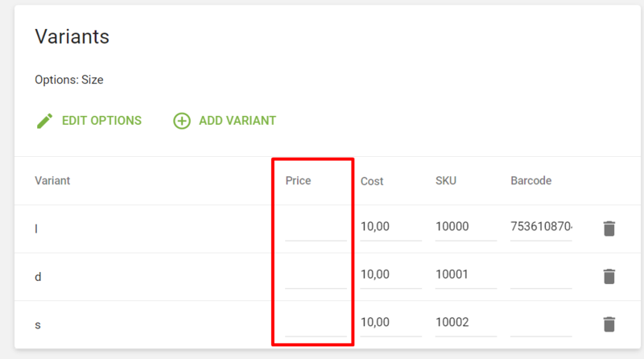Click the Cost field in variant d row

pyautogui.click(x=390, y=275)
